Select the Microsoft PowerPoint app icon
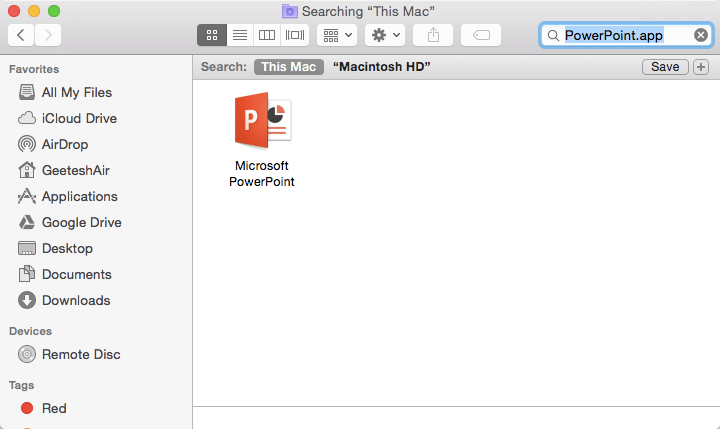 tap(261, 122)
